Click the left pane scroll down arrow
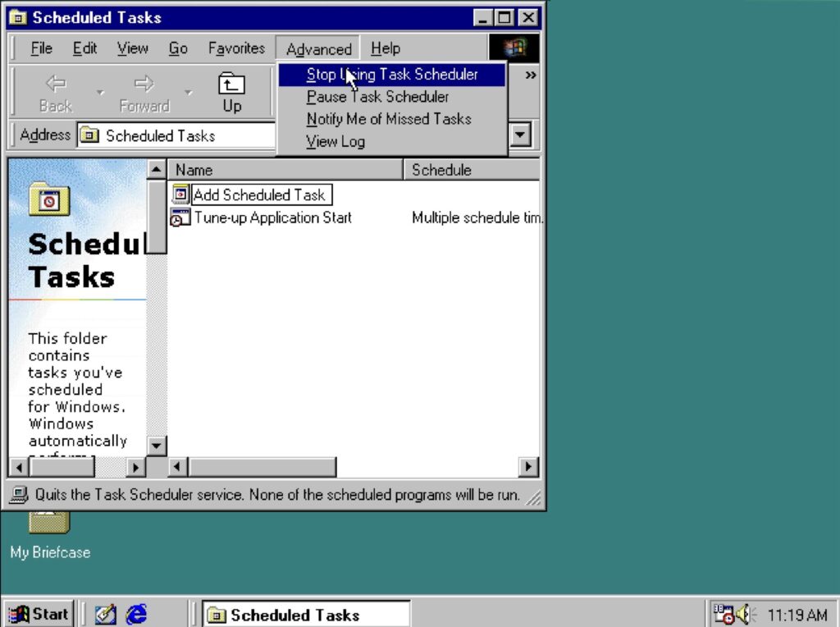The height and width of the screenshot is (627, 840). pos(156,446)
